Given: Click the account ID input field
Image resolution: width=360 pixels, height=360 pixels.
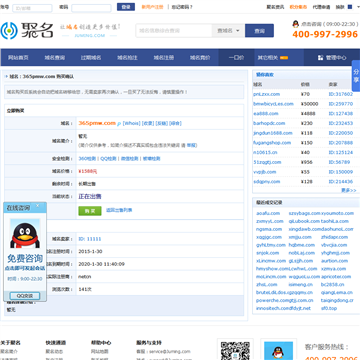Looking at the screenshot, I should pos(32,8).
